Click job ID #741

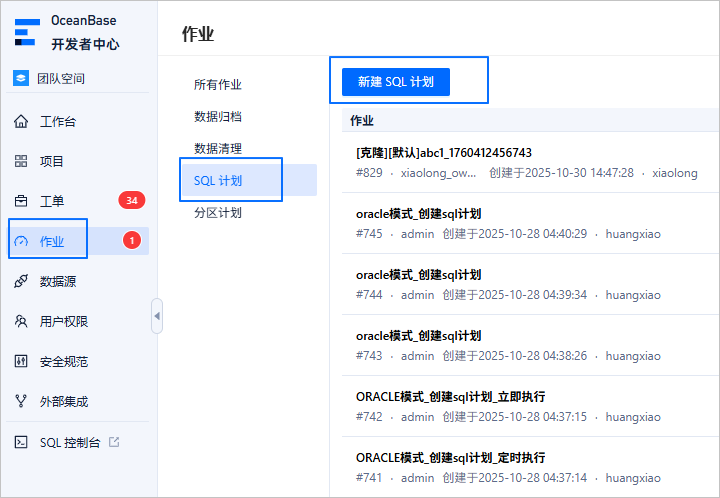click(x=369, y=478)
